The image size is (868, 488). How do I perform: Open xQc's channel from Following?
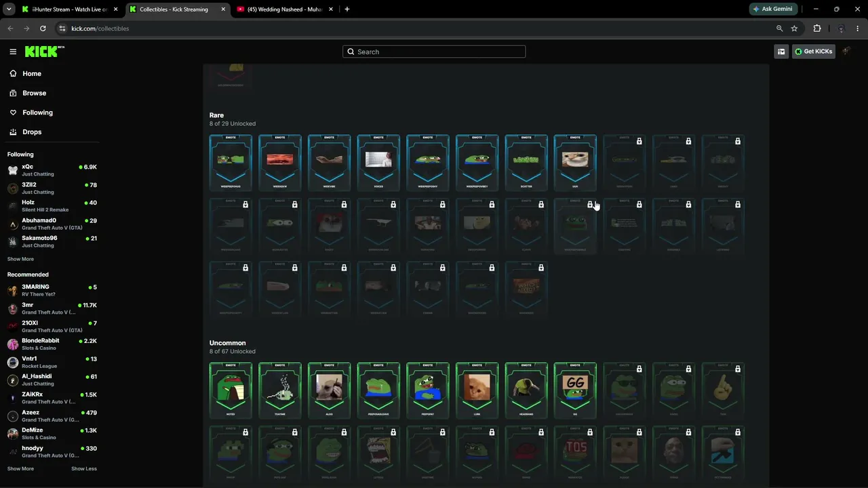click(x=53, y=170)
